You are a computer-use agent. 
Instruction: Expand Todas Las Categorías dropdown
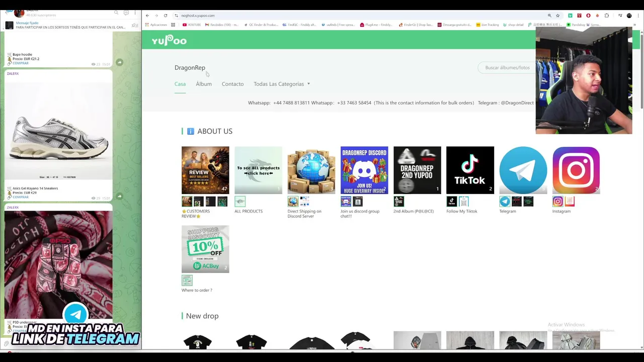(282, 84)
